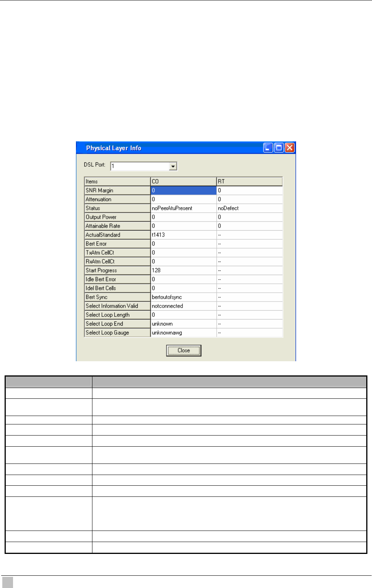Click the TxAtm CellCt row label
Image resolution: width=372 pixels, height=588 pixels.
[x=117, y=252]
